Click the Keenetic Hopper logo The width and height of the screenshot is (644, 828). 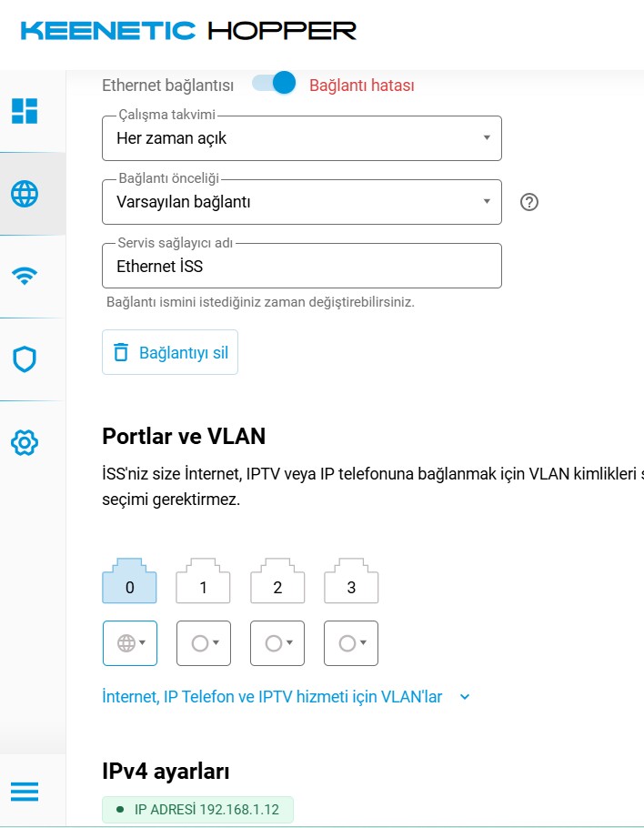[188, 31]
